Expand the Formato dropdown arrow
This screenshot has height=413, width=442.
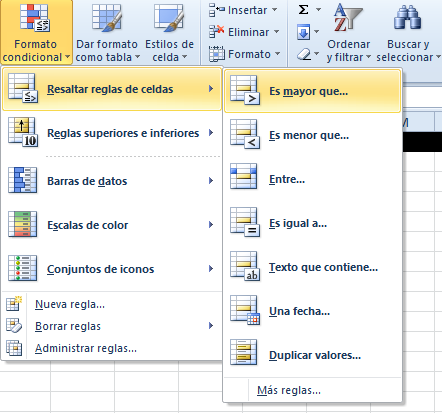(x=278, y=54)
